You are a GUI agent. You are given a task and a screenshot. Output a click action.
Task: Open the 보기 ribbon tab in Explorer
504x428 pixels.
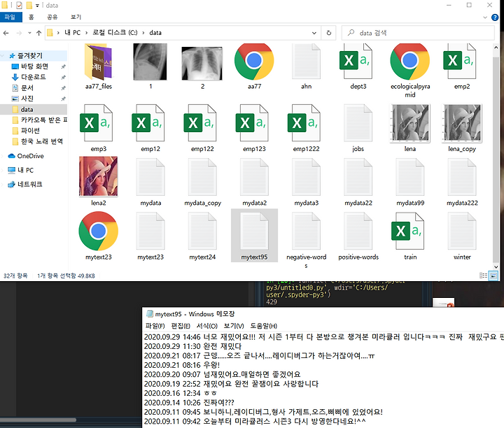coord(76,17)
